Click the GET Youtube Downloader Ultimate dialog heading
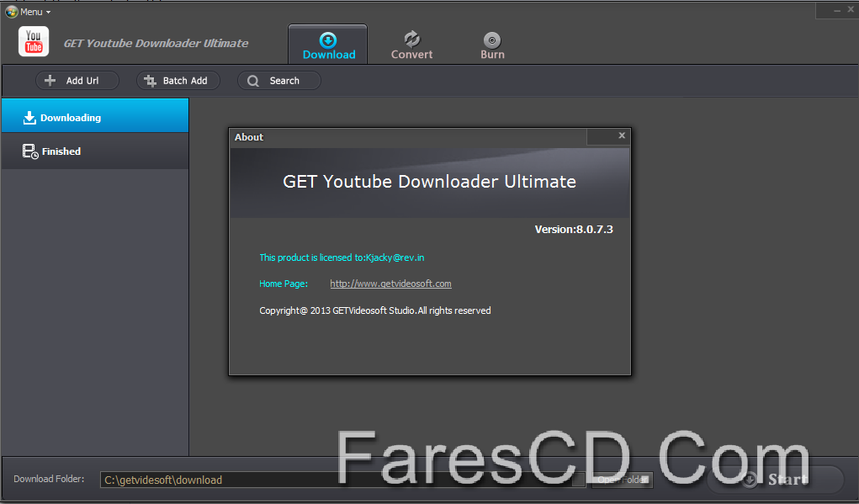This screenshot has width=859, height=504. point(429,182)
